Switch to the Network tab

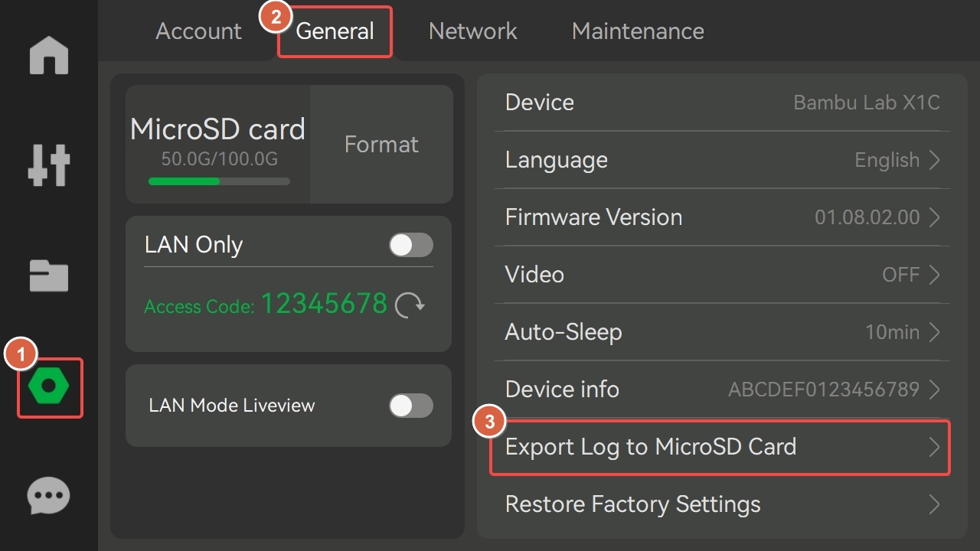(473, 31)
